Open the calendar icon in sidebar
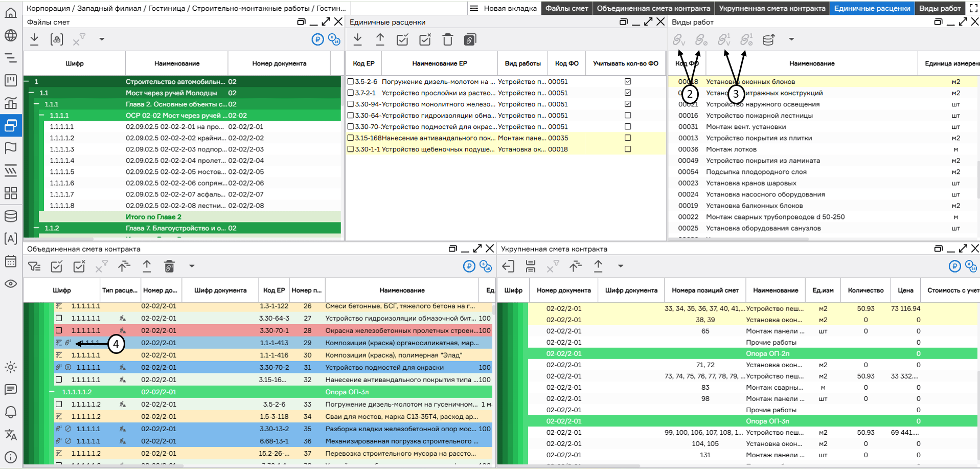 pos(11,261)
